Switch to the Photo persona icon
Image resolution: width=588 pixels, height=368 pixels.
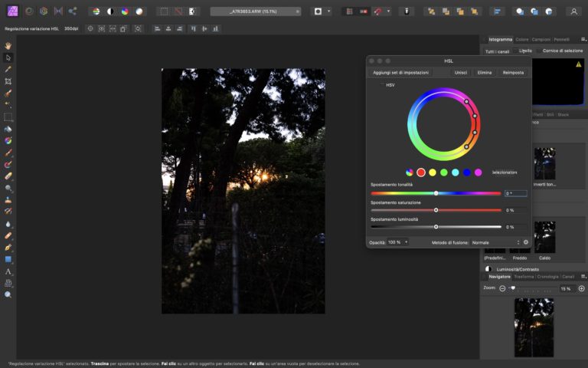coord(13,11)
